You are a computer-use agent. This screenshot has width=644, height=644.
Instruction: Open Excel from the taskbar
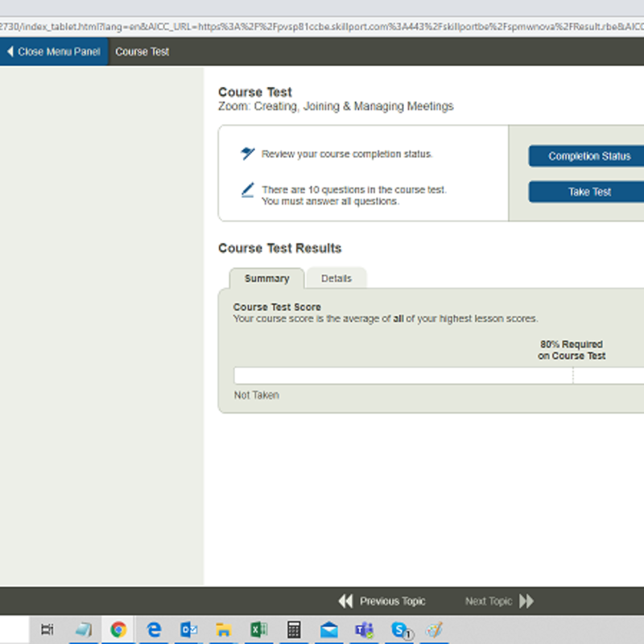coord(259,630)
